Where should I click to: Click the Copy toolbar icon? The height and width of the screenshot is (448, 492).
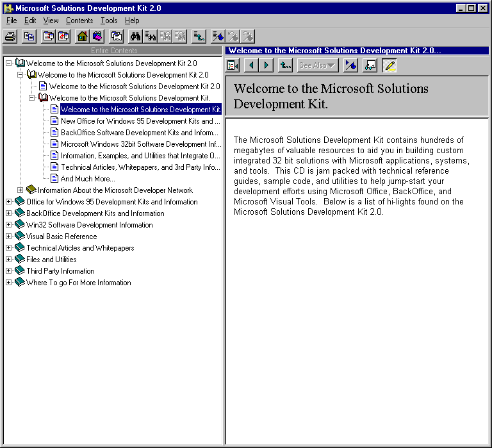tap(29, 37)
